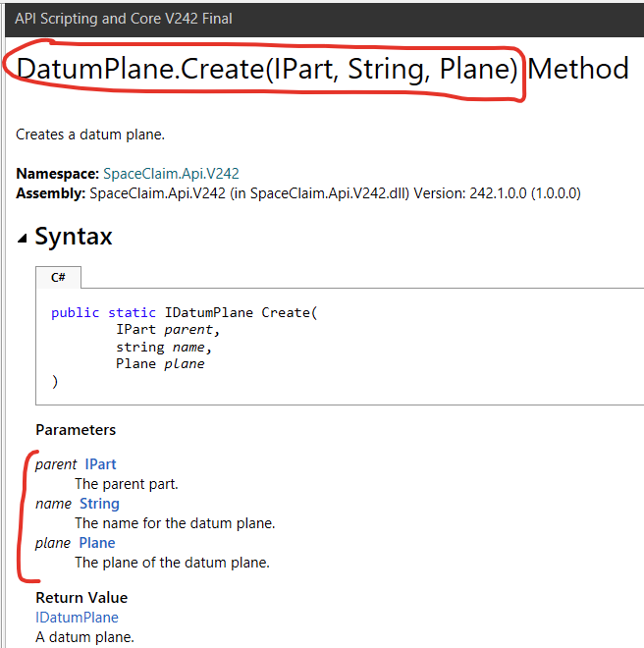Click the Assembly version text line

point(298,193)
